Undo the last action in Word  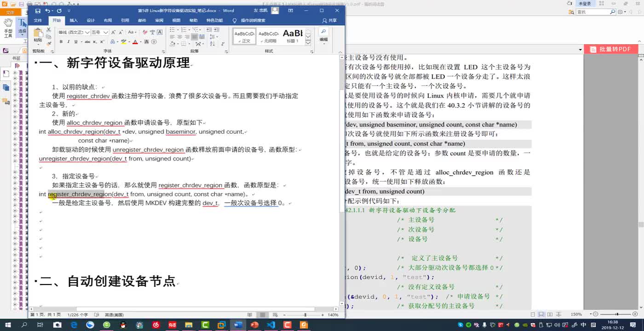[48, 11]
